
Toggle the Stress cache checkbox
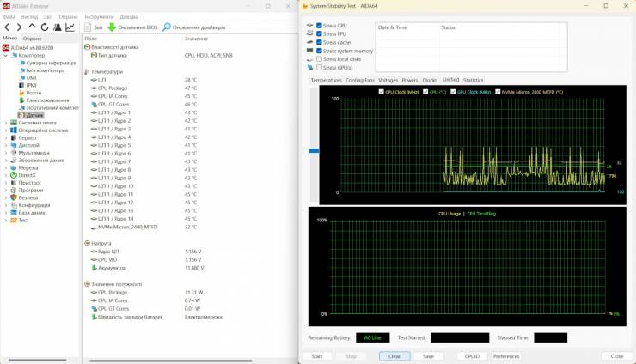coord(319,42)
